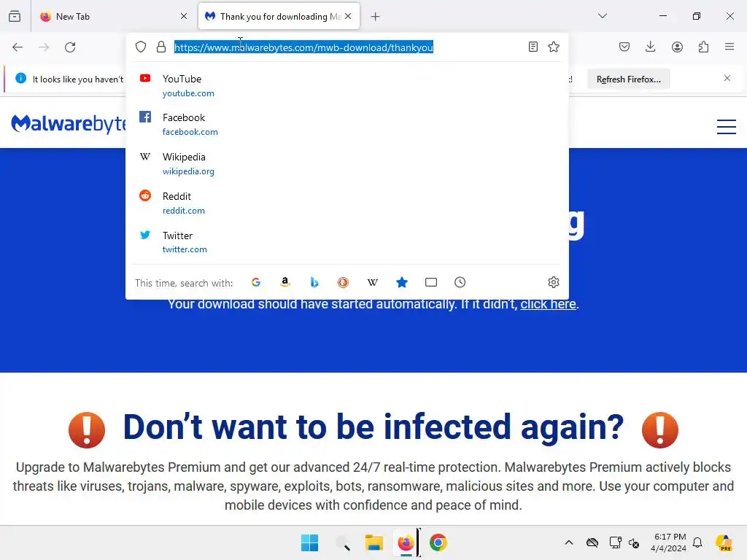Open the notification bar info icon
Image resolution: width=747 pixels, height=560 pixels.
tap(21, 78)
